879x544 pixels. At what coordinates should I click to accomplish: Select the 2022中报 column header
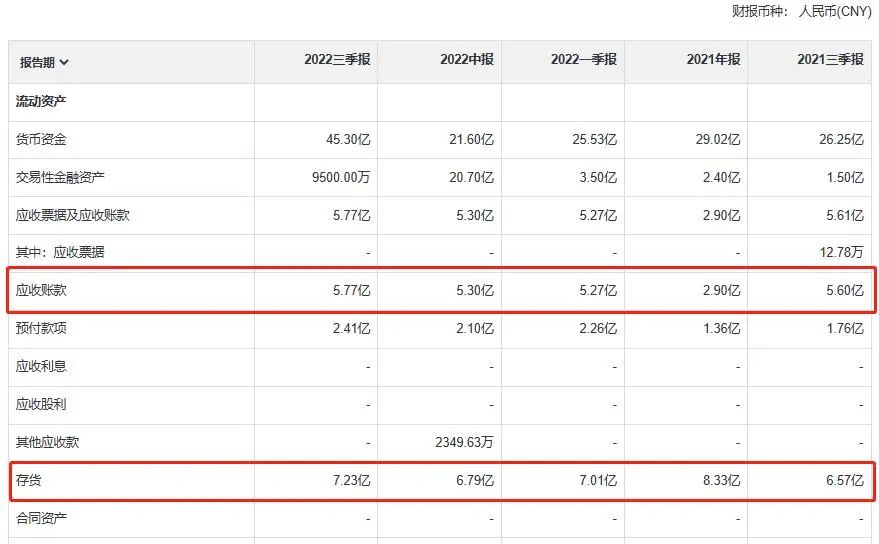point(466,60)
